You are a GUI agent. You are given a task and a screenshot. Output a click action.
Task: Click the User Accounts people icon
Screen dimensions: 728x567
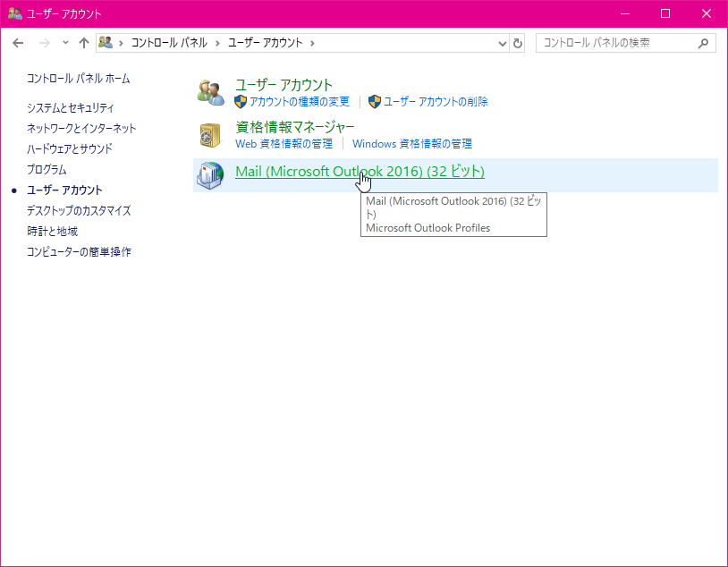[211, 92]
